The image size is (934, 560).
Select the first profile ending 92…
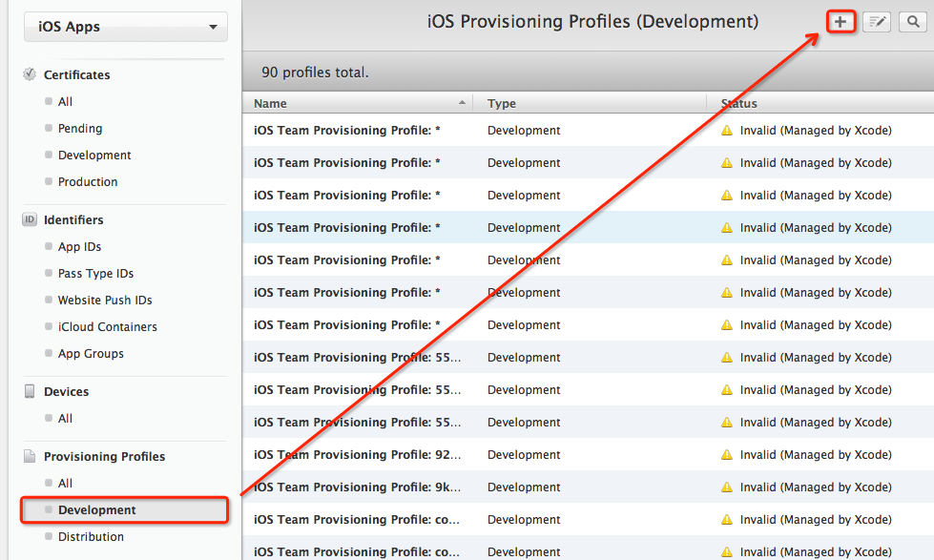point(357,454)
